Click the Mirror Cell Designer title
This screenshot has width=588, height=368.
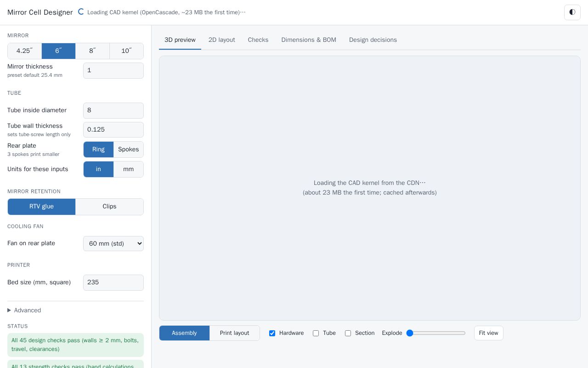pos(40,12)
